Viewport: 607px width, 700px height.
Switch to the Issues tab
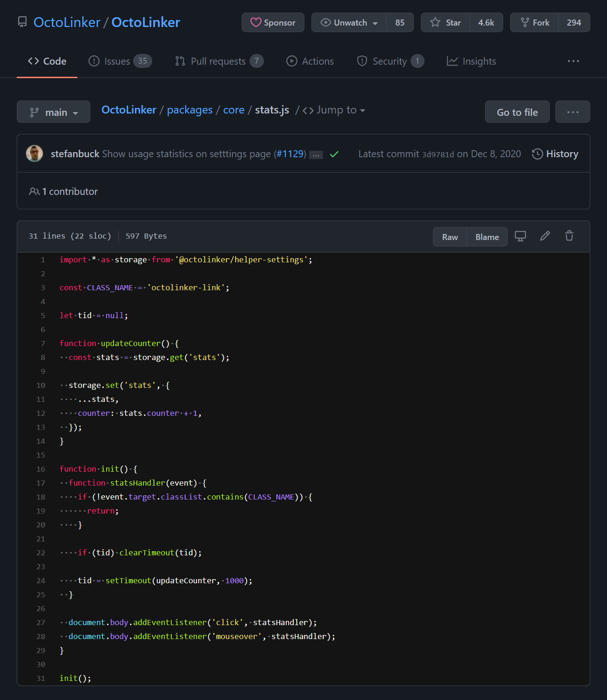point(120,61)
